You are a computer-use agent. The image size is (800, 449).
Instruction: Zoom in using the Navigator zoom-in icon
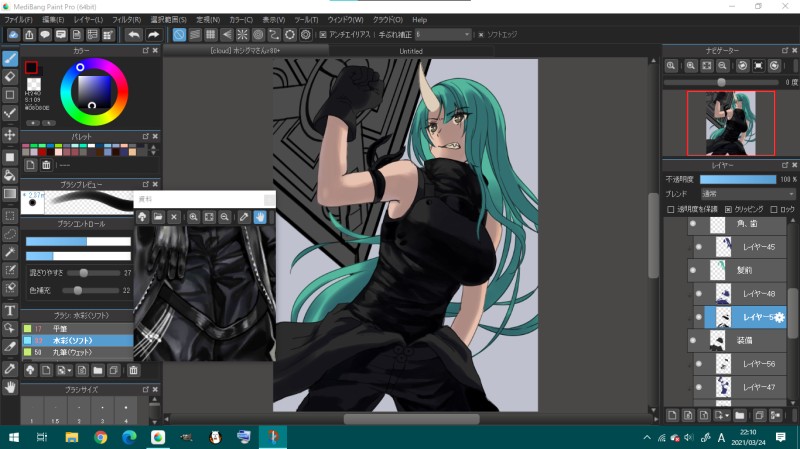[x=691, y=66]
